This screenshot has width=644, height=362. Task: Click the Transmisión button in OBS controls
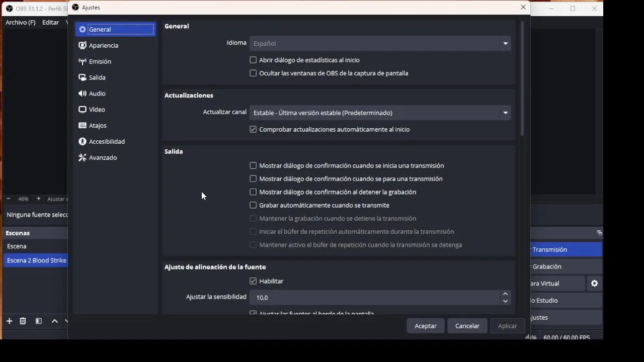coord(566,249)
